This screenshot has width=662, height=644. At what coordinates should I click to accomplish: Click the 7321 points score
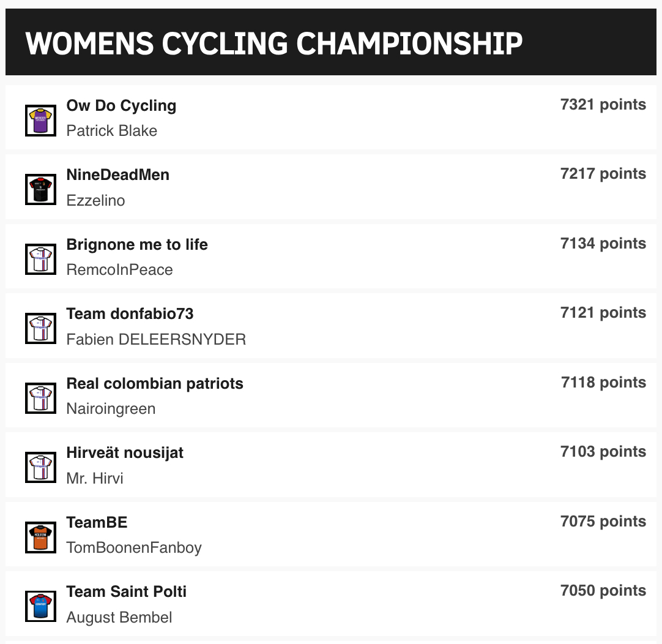tap(603, 105)
